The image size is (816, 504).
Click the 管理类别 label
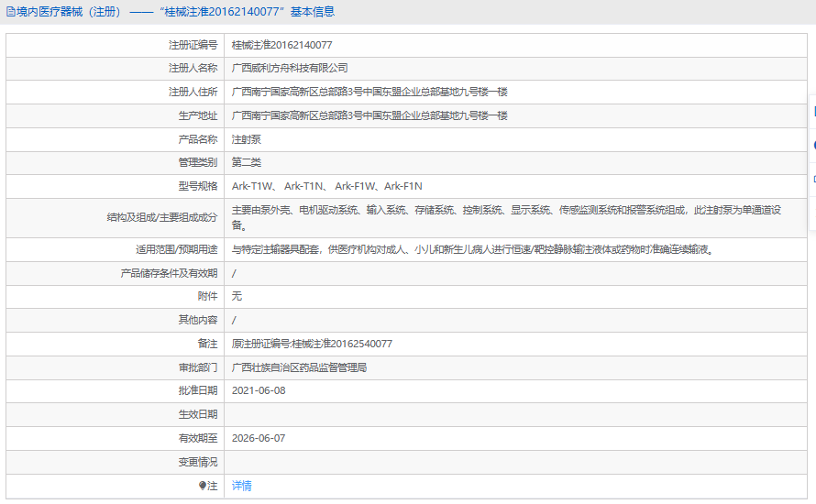click(198, 162)
